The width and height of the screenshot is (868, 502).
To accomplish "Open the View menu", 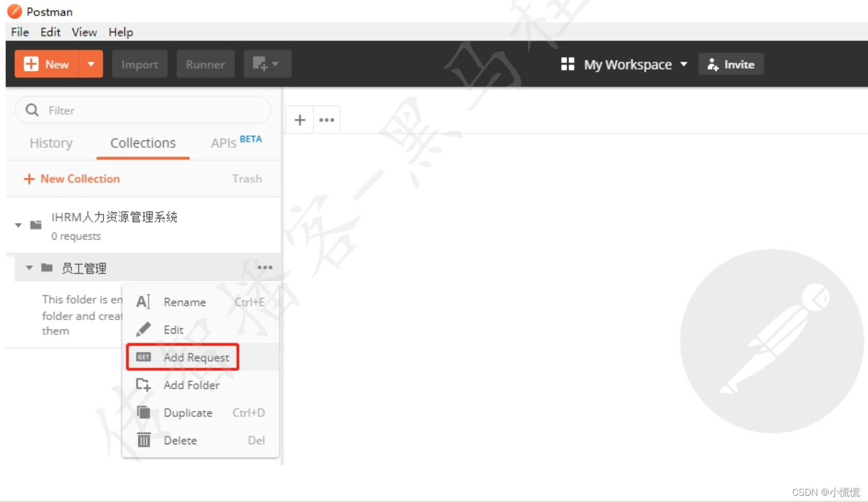I will coord(84,32).
